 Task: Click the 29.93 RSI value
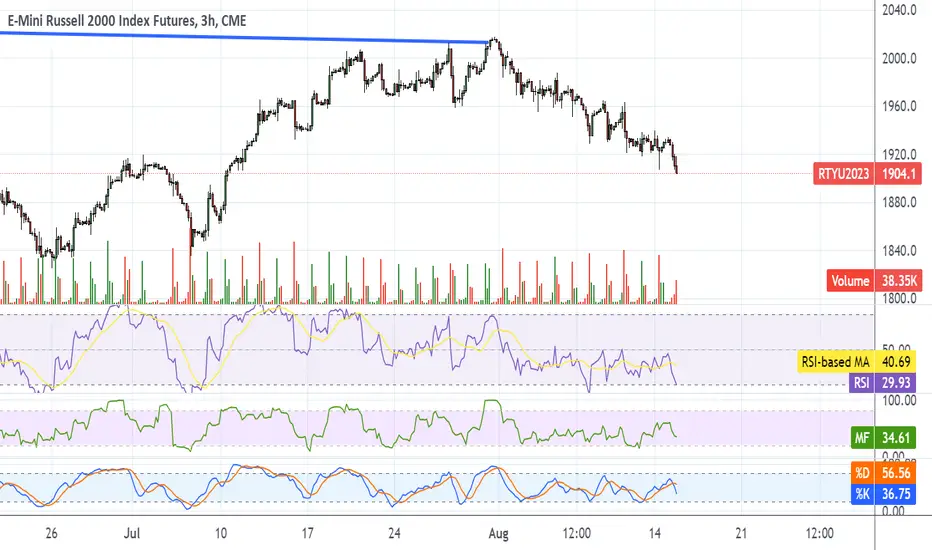coord(896,382)
